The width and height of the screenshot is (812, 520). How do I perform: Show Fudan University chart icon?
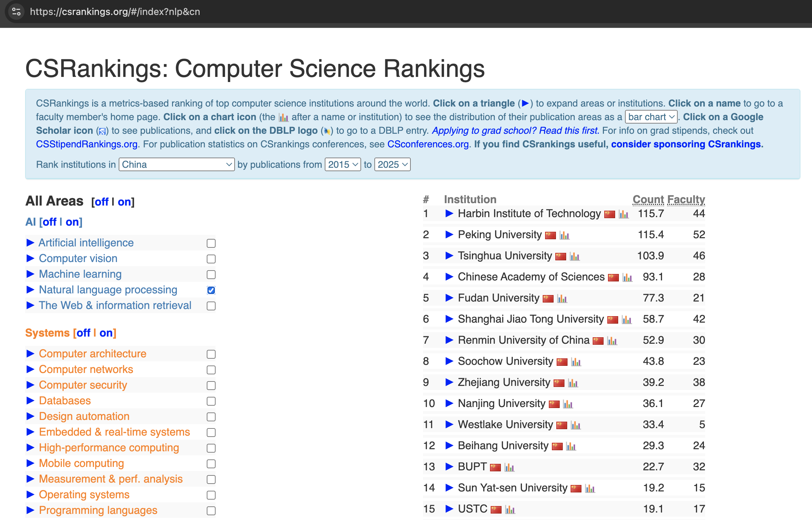[x=562, y=298]
